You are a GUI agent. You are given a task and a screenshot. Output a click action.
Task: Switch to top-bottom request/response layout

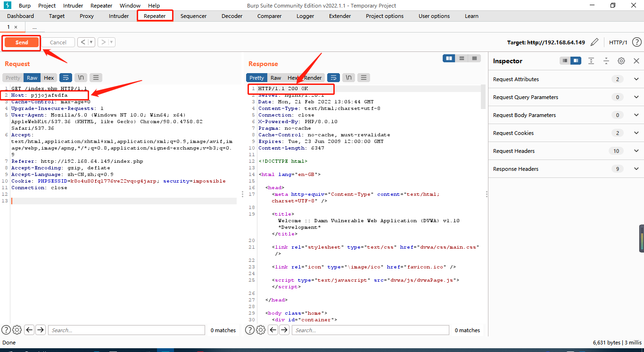point(462,58)
